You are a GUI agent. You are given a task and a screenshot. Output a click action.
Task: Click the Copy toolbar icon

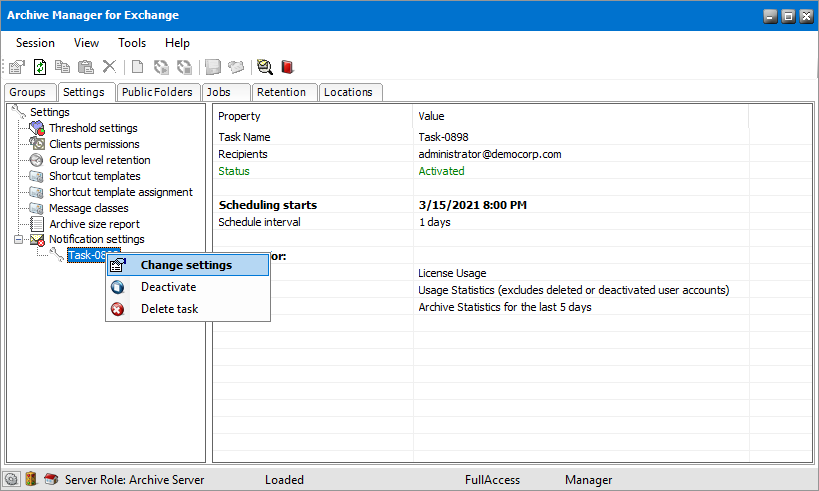[x=63, y=67]
